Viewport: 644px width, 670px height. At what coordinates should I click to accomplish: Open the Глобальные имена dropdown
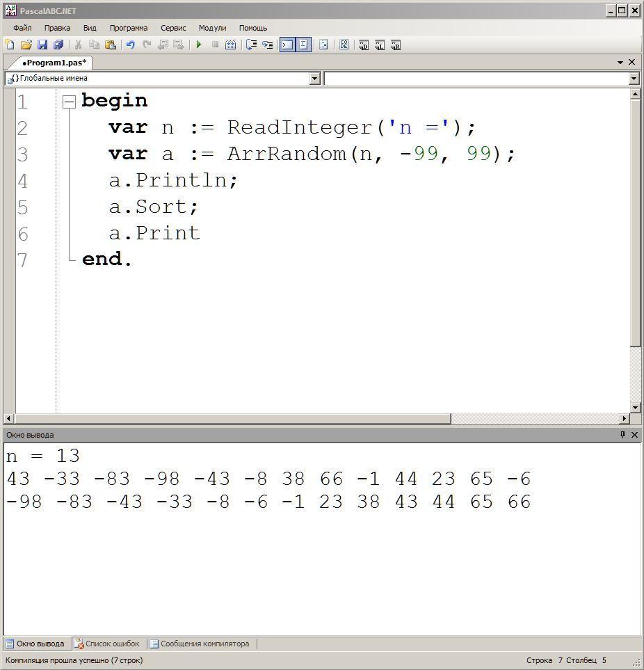pos(162,78)
